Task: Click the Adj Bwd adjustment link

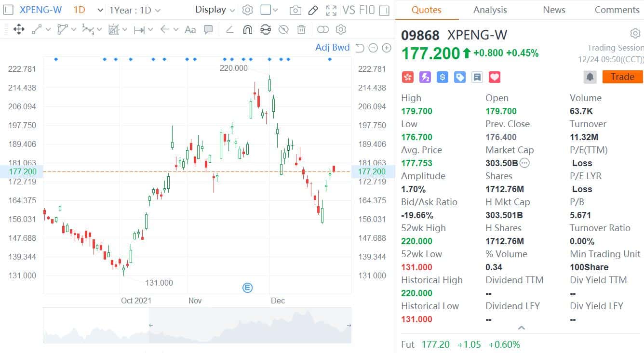Action: [333, 47]
